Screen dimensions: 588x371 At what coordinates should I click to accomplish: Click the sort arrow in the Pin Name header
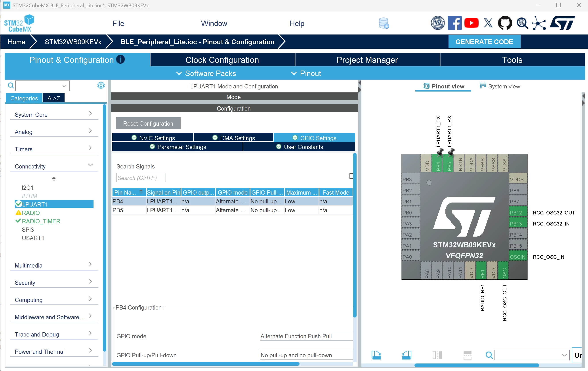[x=141, y=191]
